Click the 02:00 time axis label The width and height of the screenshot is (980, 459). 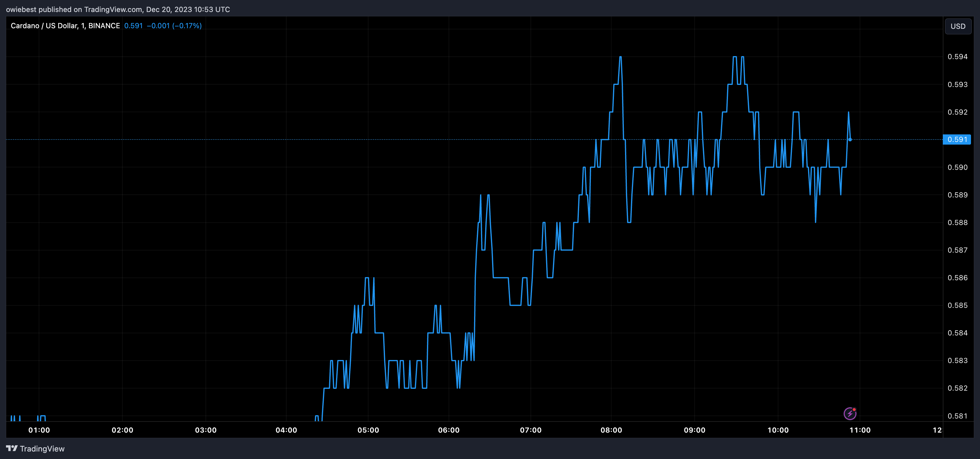click(122, 430)
